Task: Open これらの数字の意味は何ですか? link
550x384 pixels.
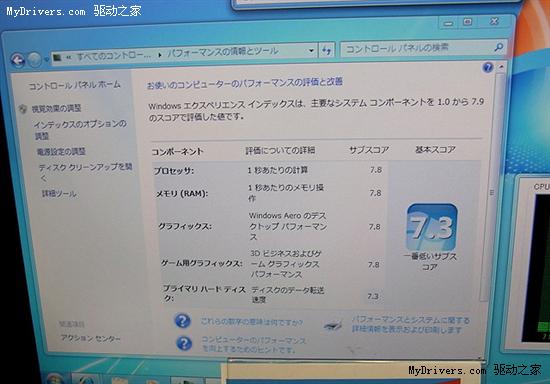Action: coord(251,322)
